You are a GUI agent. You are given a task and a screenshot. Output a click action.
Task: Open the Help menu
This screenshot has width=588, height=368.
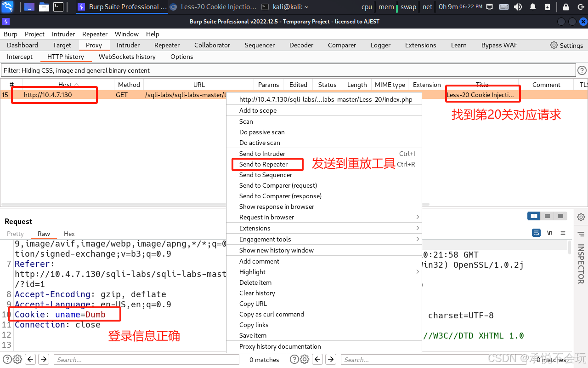(x=153, y=34)
